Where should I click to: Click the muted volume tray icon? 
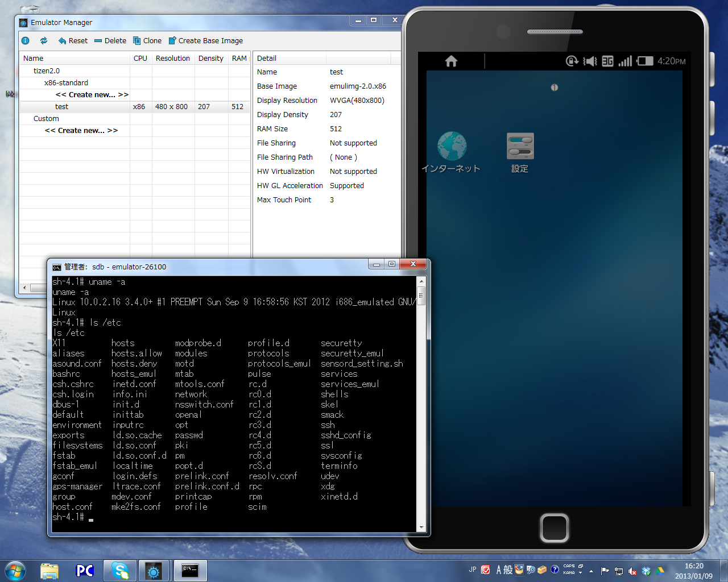pos(632,571)
